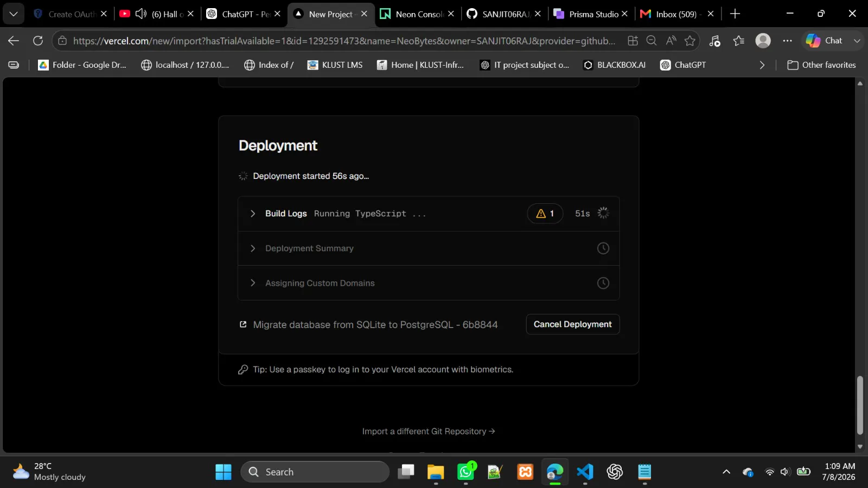Open Visual Studio Code from taskbar
The image size is (868, 488).
[585, 472]
